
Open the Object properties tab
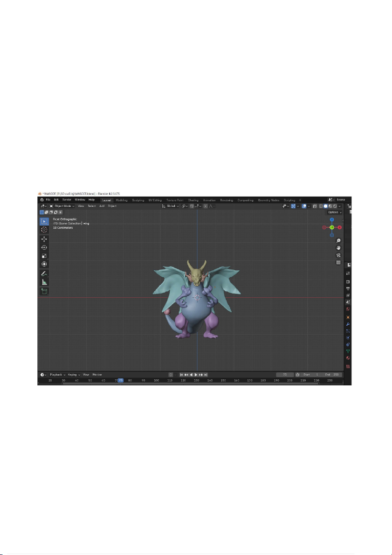pyautogui.click(x=348, y=317)
